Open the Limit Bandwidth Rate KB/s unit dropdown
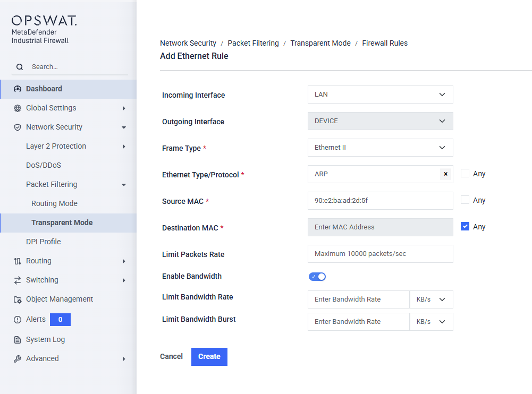The image size is (532, 394). [x=431, y=299]
